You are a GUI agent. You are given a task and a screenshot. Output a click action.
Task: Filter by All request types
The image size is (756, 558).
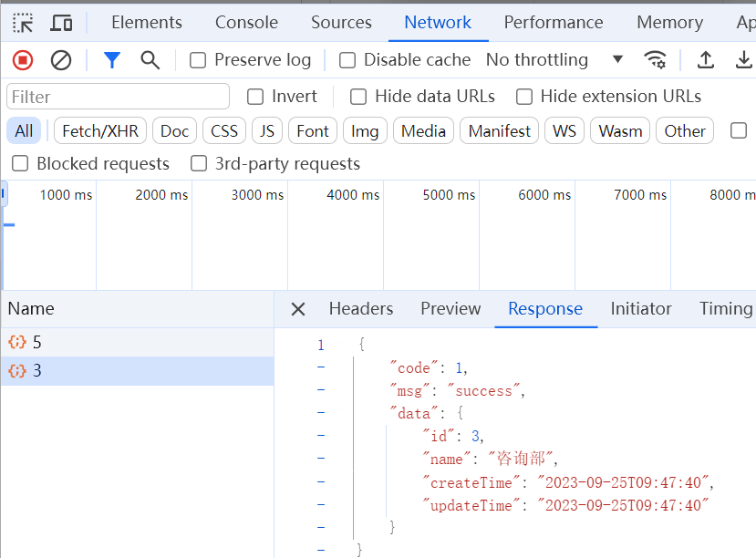(24, 131)
